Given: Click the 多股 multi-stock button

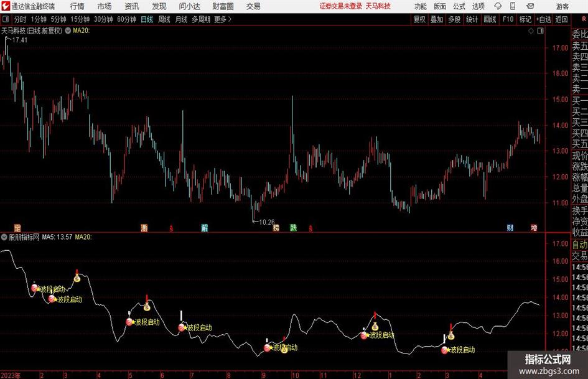Looking at the screenshot, I should point(454,19).
